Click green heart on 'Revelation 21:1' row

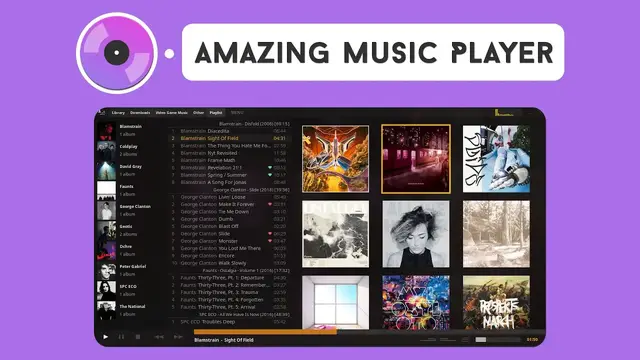click(270, 168)
